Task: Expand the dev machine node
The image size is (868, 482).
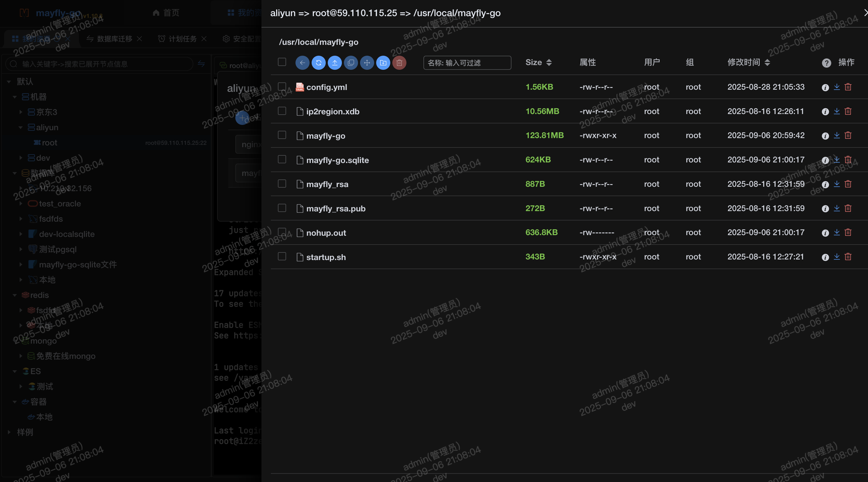Action: pyautogui.click(x=21, y=158)
